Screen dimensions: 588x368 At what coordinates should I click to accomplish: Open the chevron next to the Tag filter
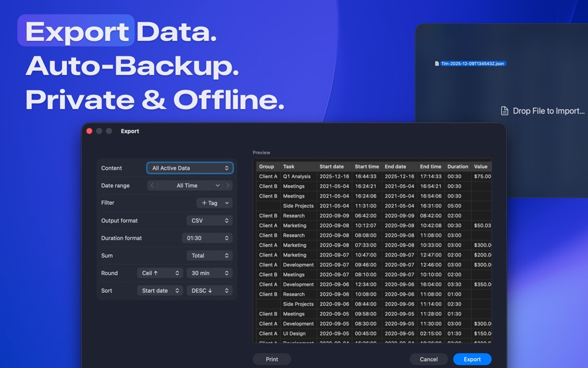[226, 203]
